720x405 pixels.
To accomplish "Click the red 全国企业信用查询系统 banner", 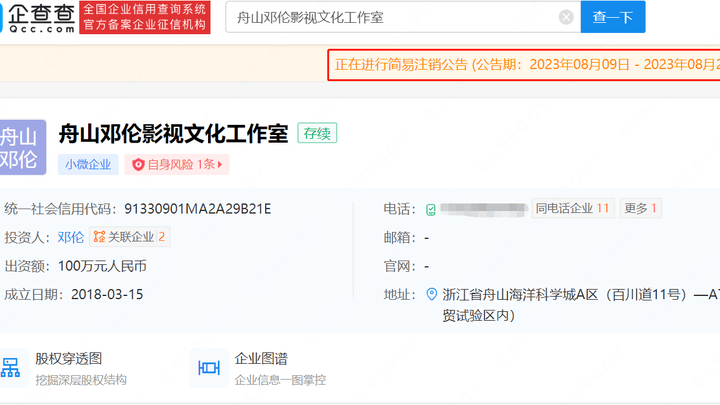I will [145, 17].
